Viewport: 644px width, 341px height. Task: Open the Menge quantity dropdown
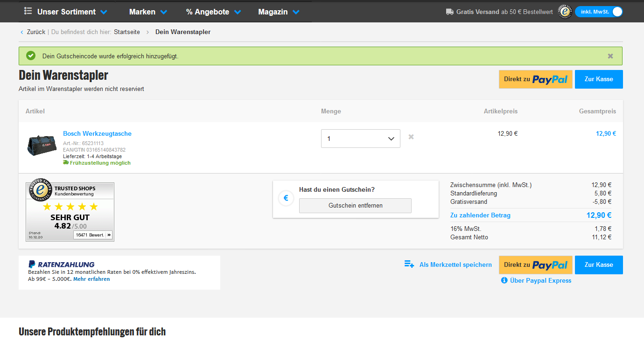click(x=360, y=139)
